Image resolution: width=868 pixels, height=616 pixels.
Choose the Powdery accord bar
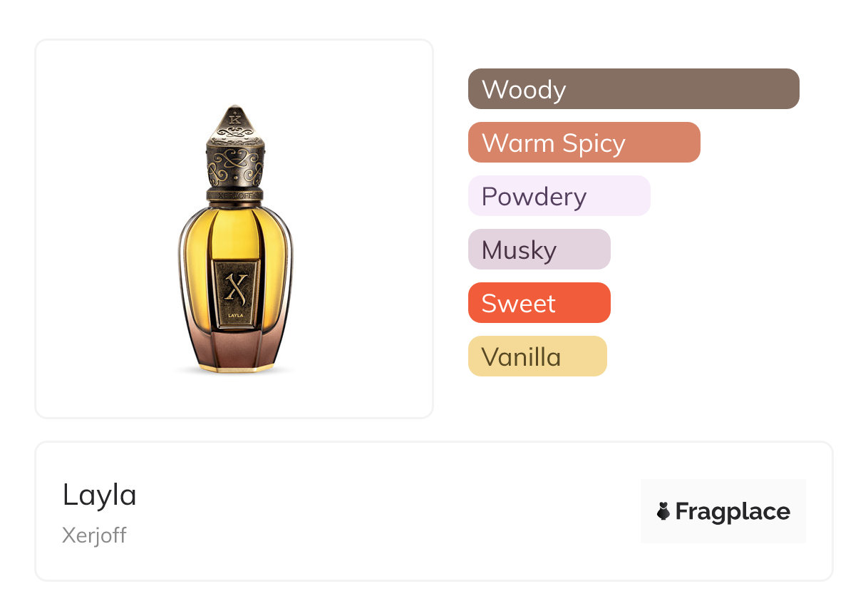click(x=559, y=196)
